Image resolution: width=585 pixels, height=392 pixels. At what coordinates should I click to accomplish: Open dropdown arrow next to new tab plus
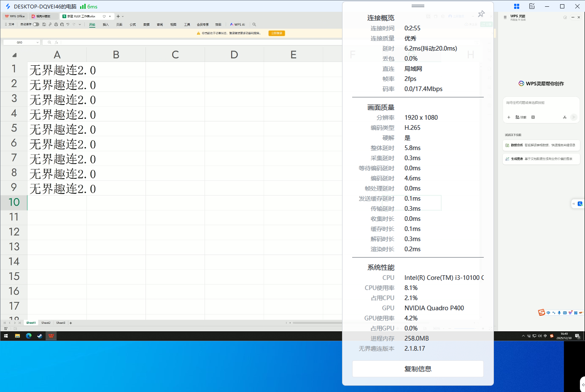click(x=123, y=16)
